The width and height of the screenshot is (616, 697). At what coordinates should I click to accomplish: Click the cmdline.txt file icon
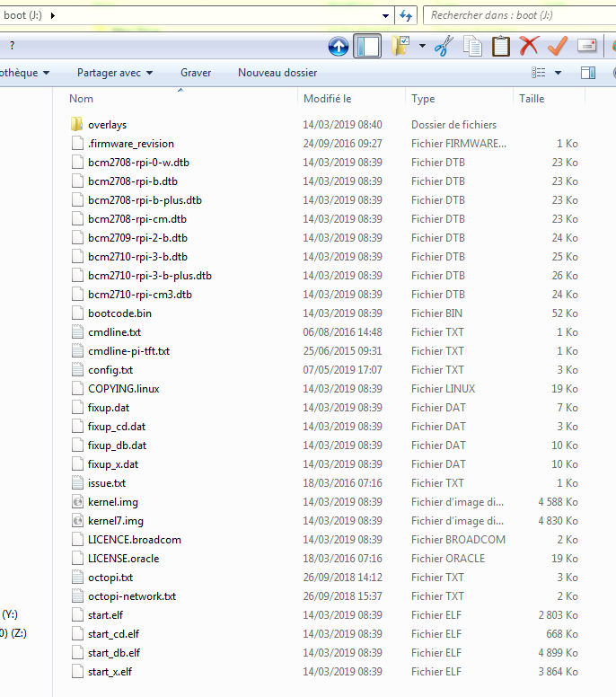[x=77, y=332]
